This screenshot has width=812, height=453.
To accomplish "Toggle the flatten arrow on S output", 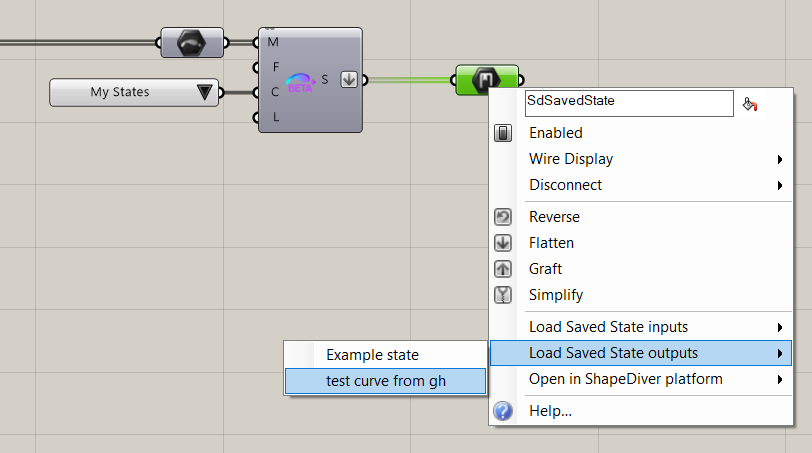I will pos(348,80).
